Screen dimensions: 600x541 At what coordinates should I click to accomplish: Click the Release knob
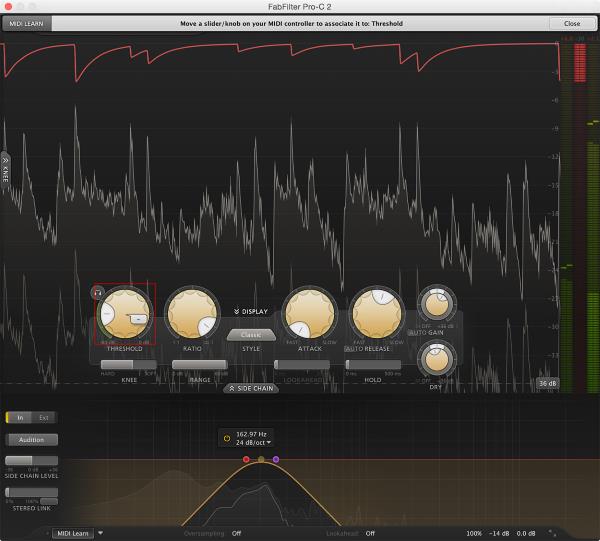tap(376, 313)
